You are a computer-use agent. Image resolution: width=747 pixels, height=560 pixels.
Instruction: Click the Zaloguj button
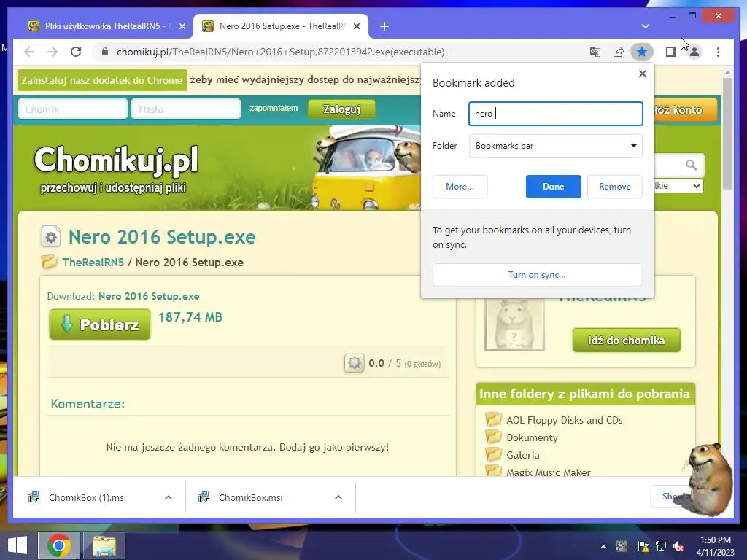click(x=341, y=109)
